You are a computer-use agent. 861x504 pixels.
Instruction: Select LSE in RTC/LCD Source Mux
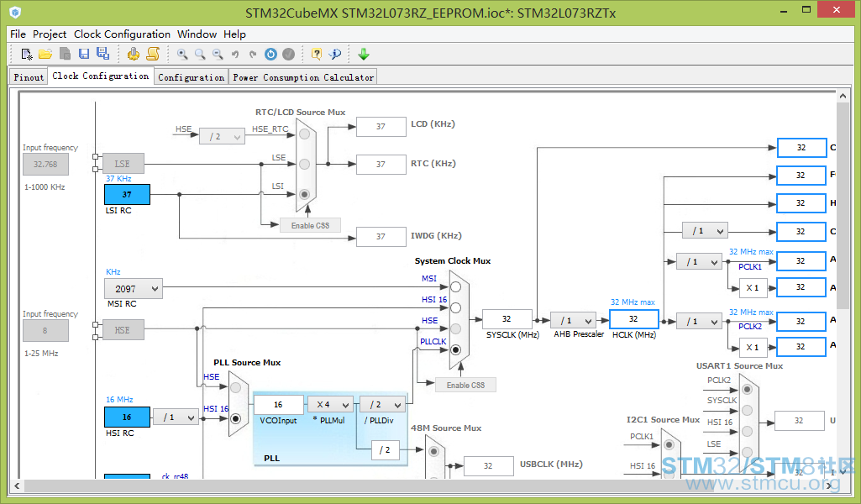click(305, 164)
